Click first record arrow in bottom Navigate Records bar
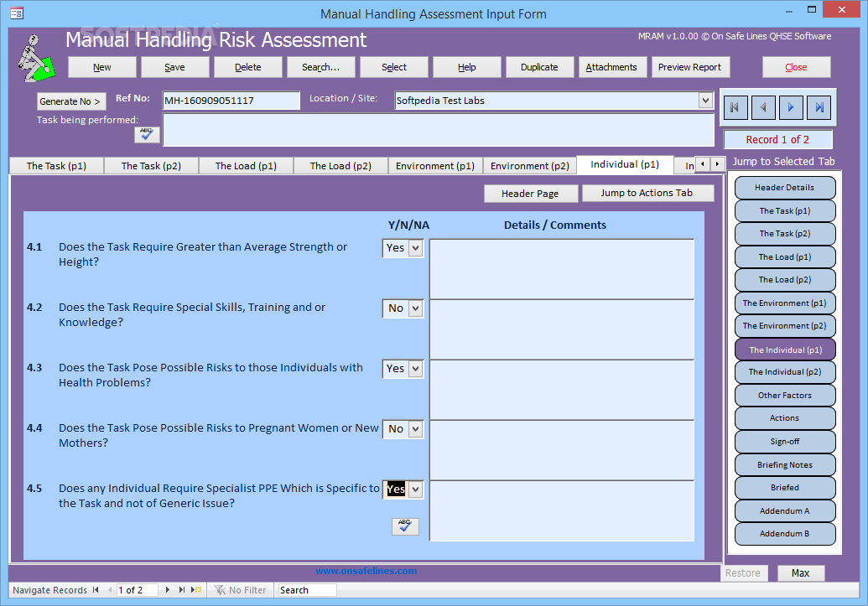868x606 pixels. (x=96, y=590)
